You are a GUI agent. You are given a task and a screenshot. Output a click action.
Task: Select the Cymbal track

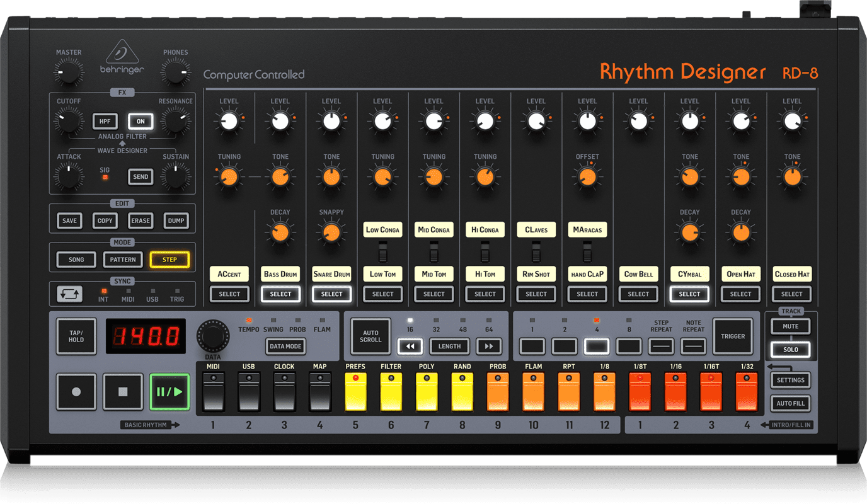689,294
